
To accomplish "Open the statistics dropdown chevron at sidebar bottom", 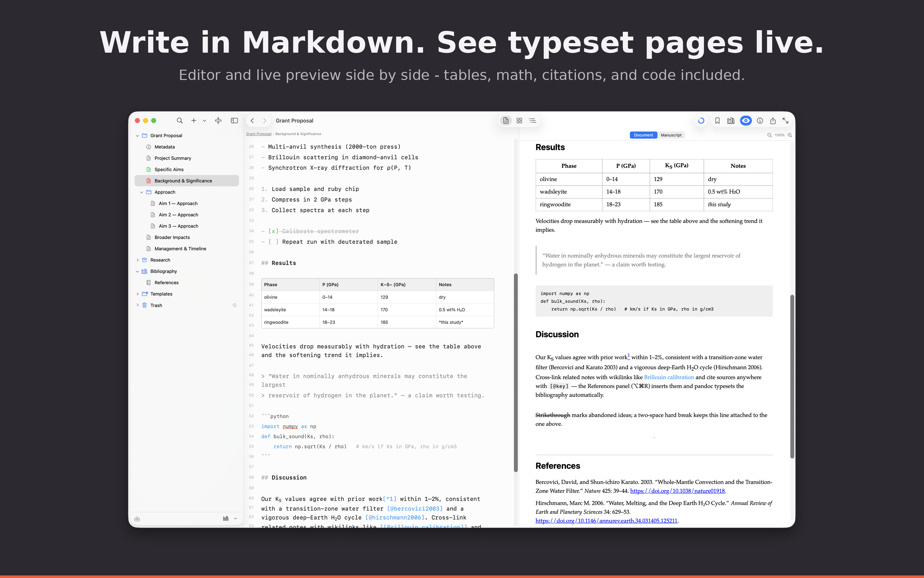I will pyautogui.click(x=235, y=519).
